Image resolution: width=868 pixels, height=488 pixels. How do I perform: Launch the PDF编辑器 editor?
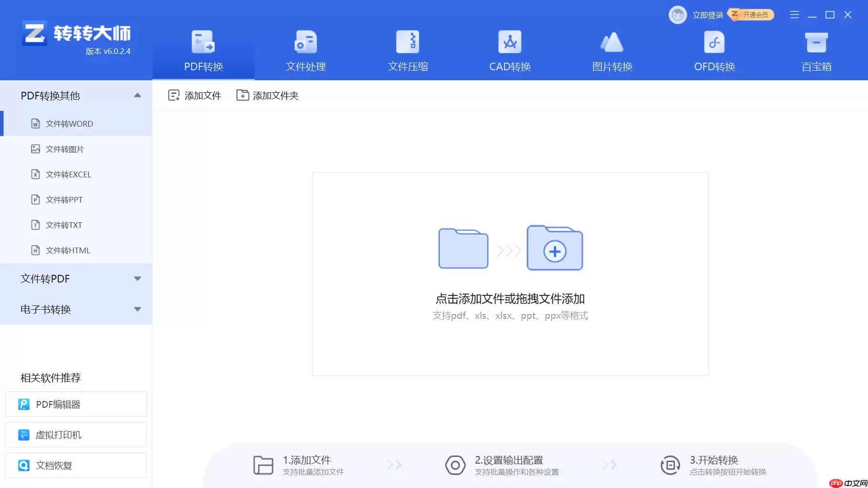(75, 404)
